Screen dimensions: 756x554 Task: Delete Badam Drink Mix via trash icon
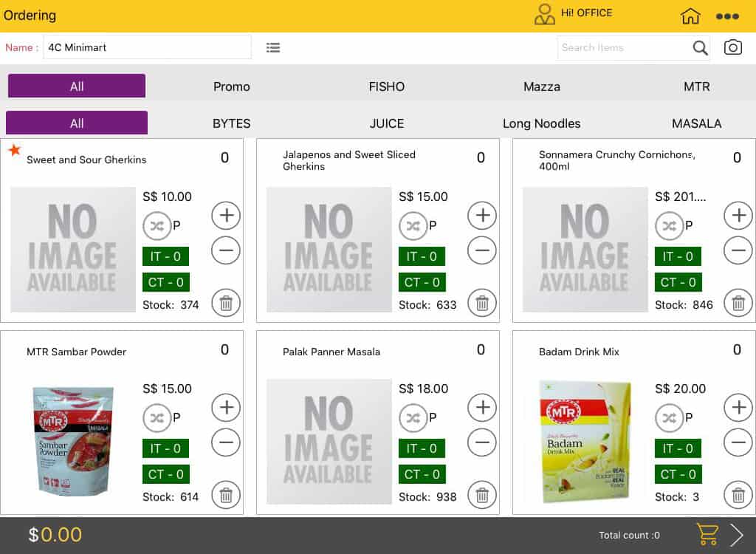pyautogui.click(x=738, y=495)
